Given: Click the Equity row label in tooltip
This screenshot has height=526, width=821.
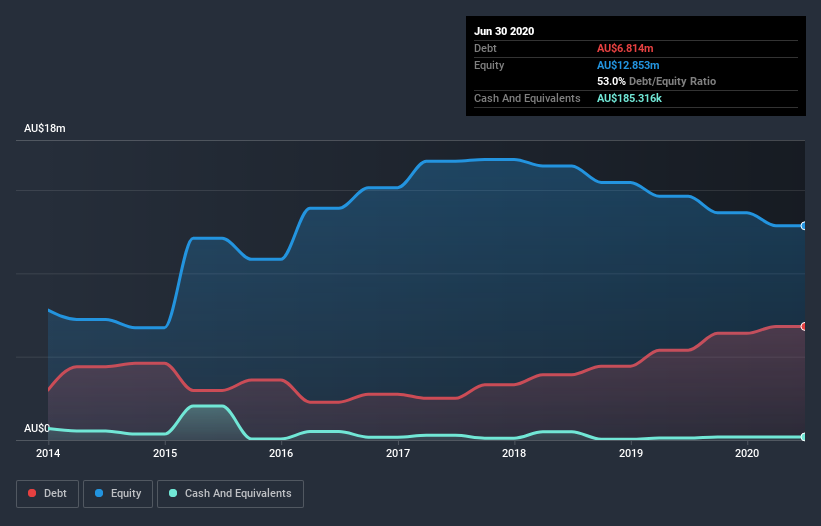Looking at the screenshot, I should coord(489,65).
